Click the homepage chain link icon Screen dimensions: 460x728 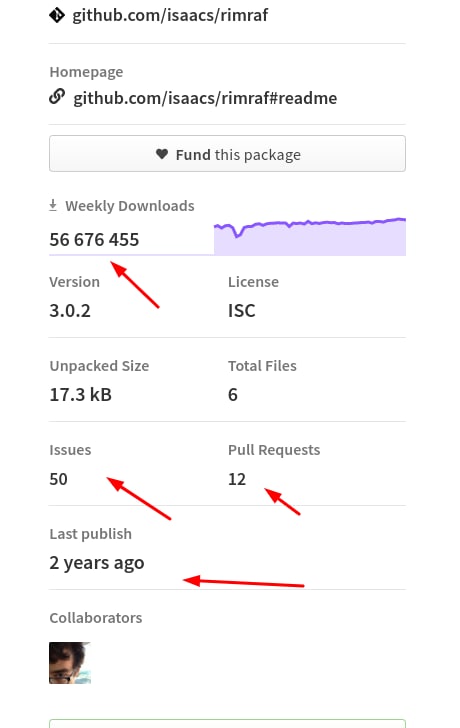click(57, 97)
